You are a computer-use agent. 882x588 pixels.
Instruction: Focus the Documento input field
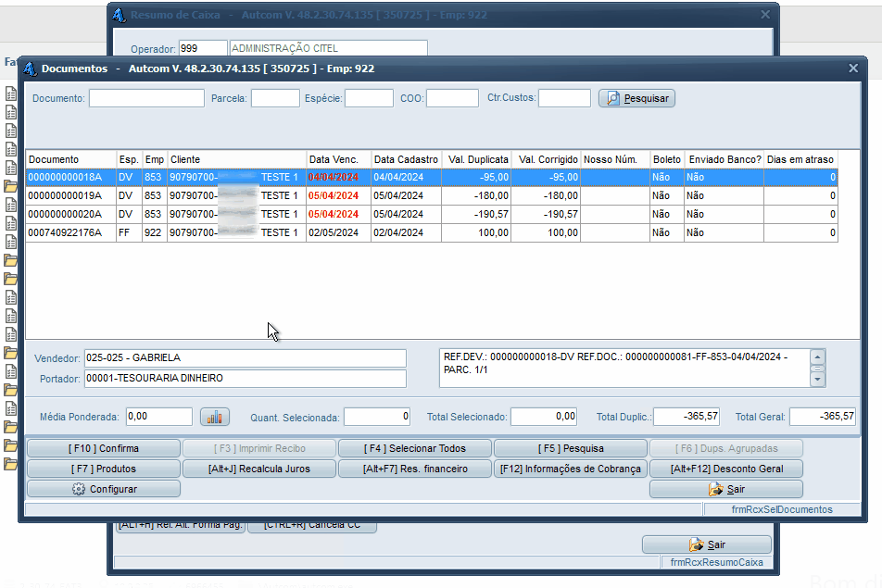pos(146,98)
